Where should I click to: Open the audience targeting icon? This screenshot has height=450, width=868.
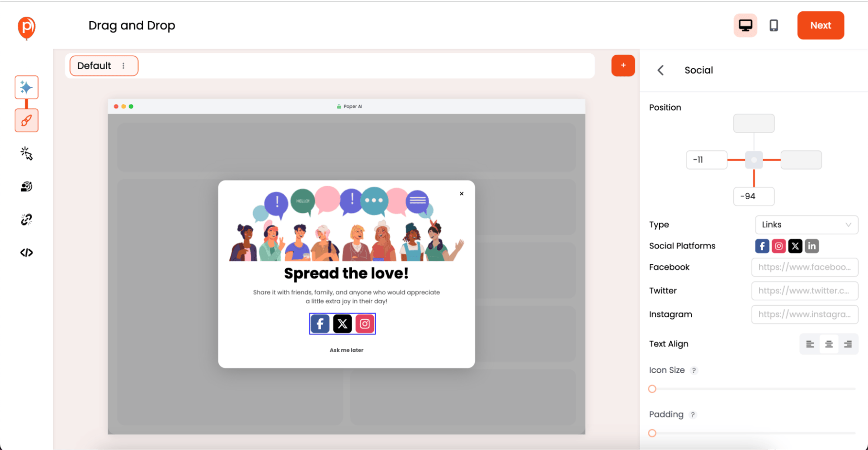point(26,187)
